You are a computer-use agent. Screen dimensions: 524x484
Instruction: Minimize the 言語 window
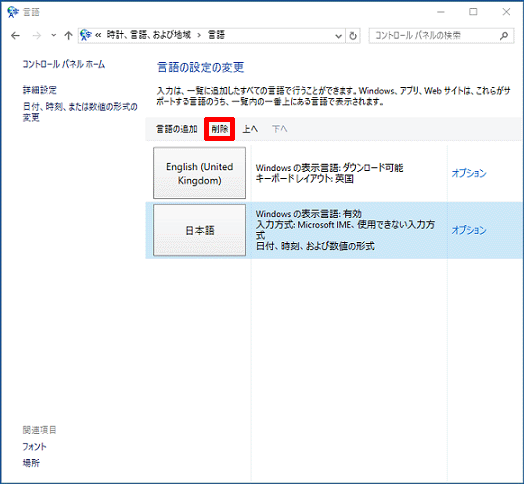pyautogui.click(x=441, y=12)
